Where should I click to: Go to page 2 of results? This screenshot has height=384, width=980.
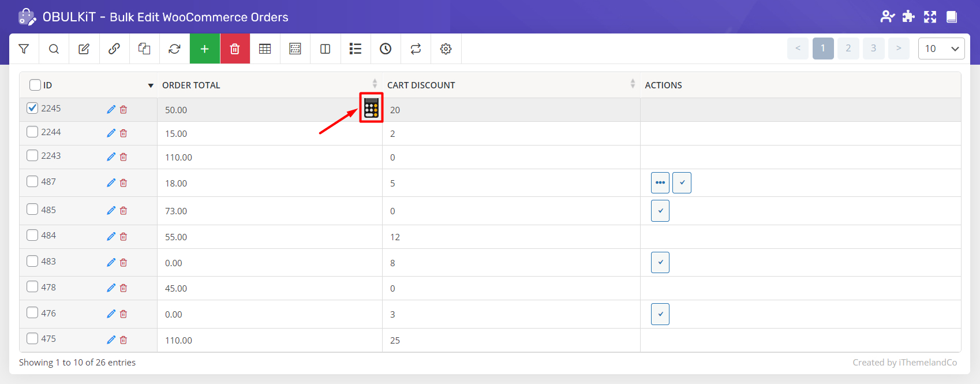pyautogui.click(x=848, y=49)
